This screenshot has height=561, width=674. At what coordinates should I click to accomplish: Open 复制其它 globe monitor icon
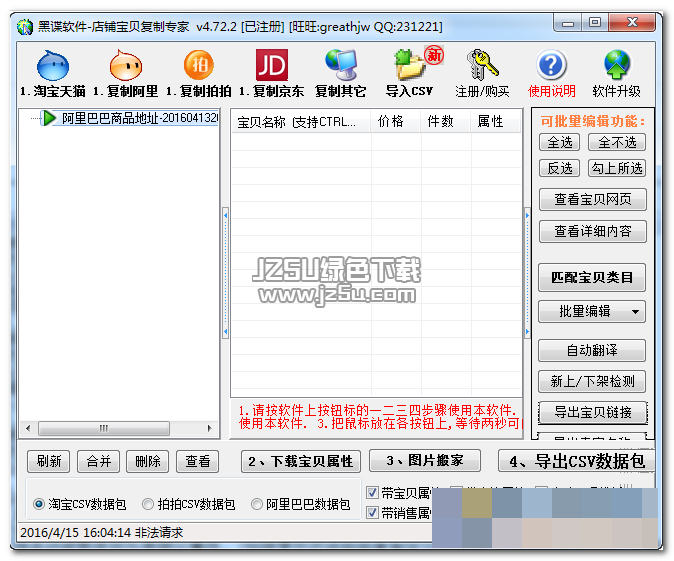341,65
